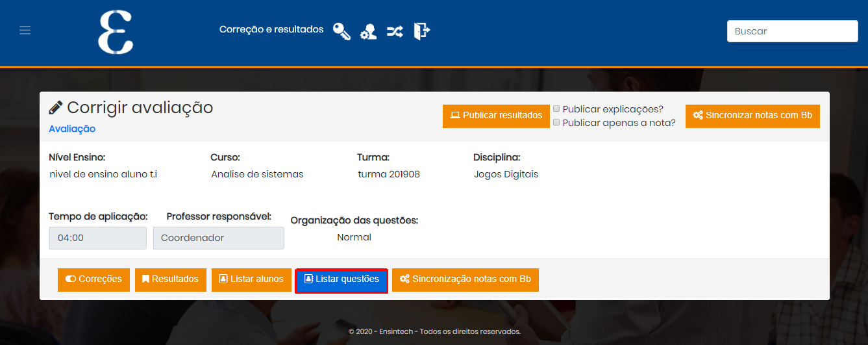Enable the Publicar explicações checkbox

[x=556, y=109]
